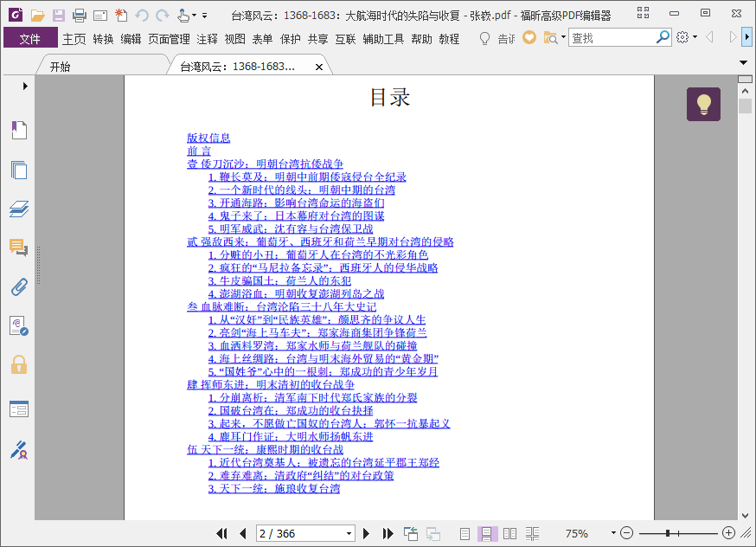Switch to the 主页 ribbon tab
The image size is (756, 547).
74,39
